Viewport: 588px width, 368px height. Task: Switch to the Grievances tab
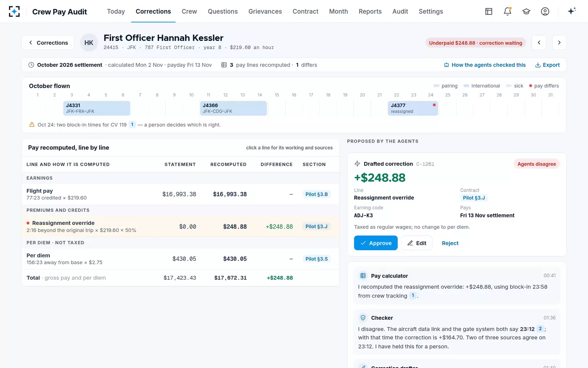point(265,11)
